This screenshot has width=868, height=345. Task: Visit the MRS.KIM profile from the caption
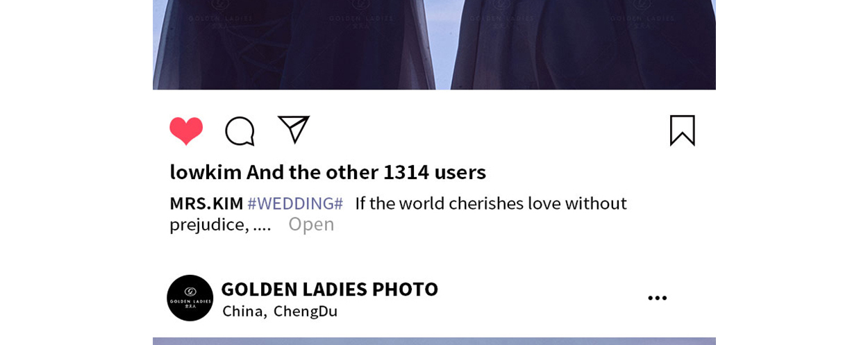pyautogui.click(x=206, y=203)
